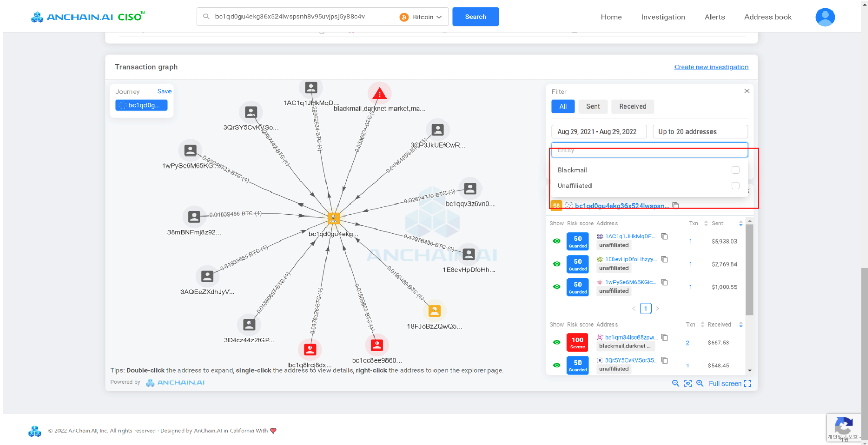The width and height of the screenshot is (868, 445).
Task: Select the 1AC1q1JHkMqD graph node icon
Action: (x=311, y=88)
